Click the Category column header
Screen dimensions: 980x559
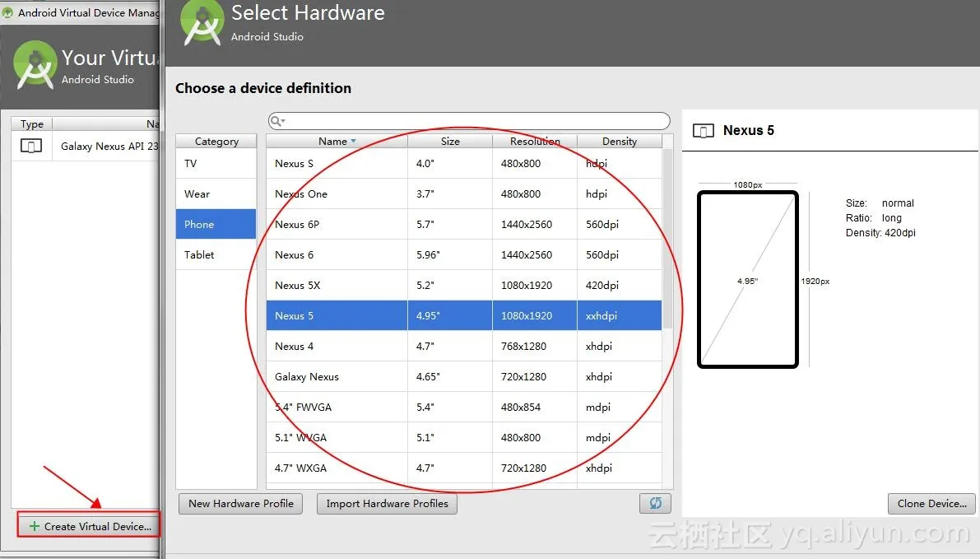[216, 142]
